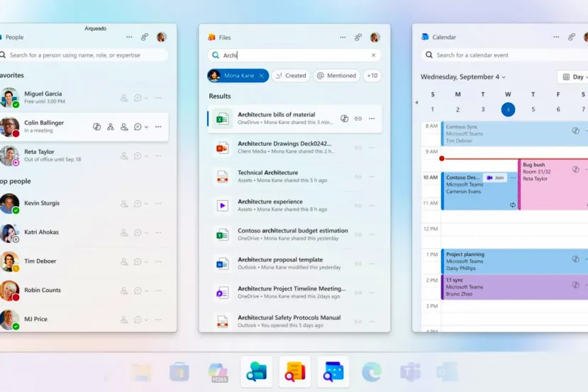Screen dimensions: 588x392
Task: Click Copilot icon on Project planning event
Action: point(576,259)
